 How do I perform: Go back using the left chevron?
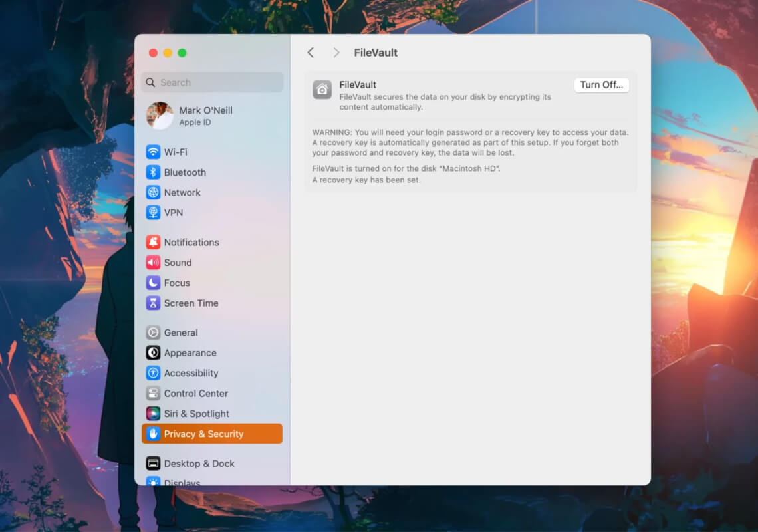(311, 53)
